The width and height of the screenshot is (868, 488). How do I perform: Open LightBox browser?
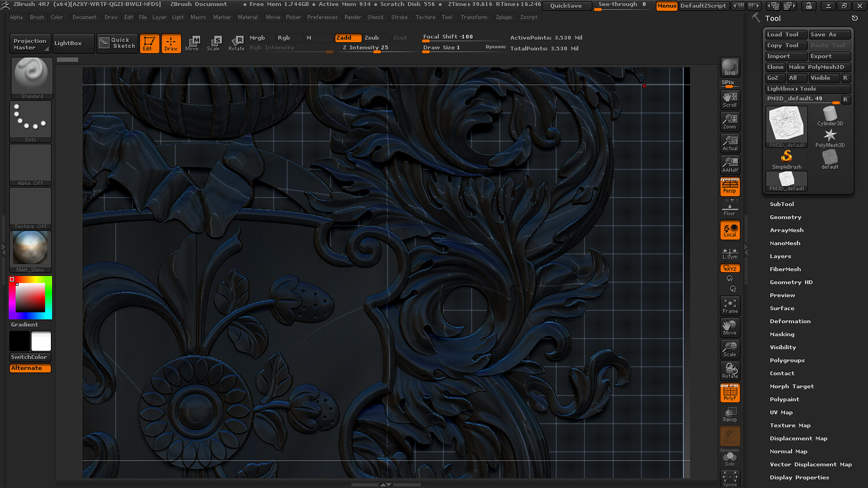(73, 43)
